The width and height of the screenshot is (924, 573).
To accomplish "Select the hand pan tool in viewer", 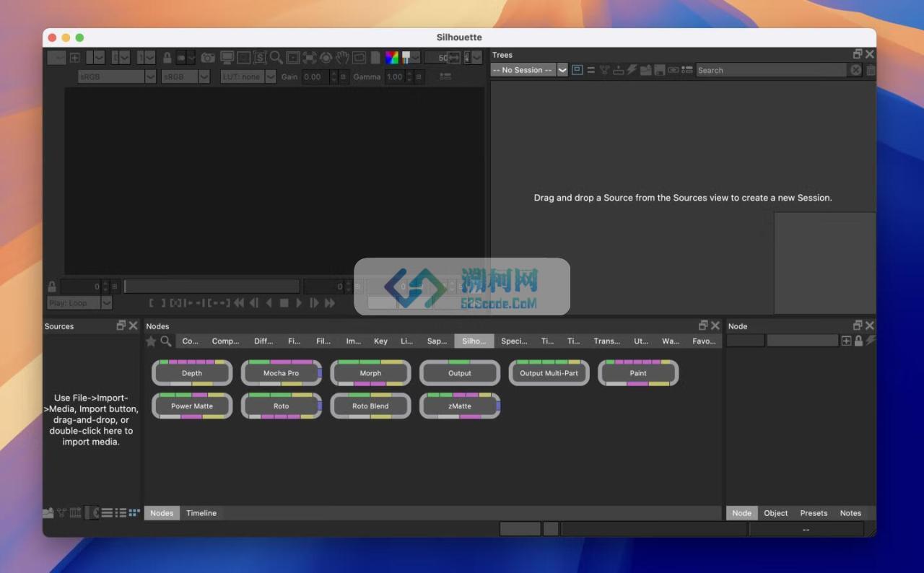I will point(342,58).
